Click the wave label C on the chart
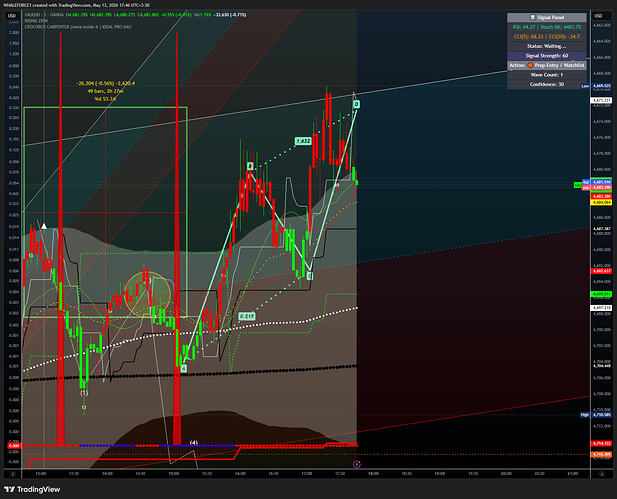Image resolution: width=617 pixels, height=499 pixels. pos(310,276)
